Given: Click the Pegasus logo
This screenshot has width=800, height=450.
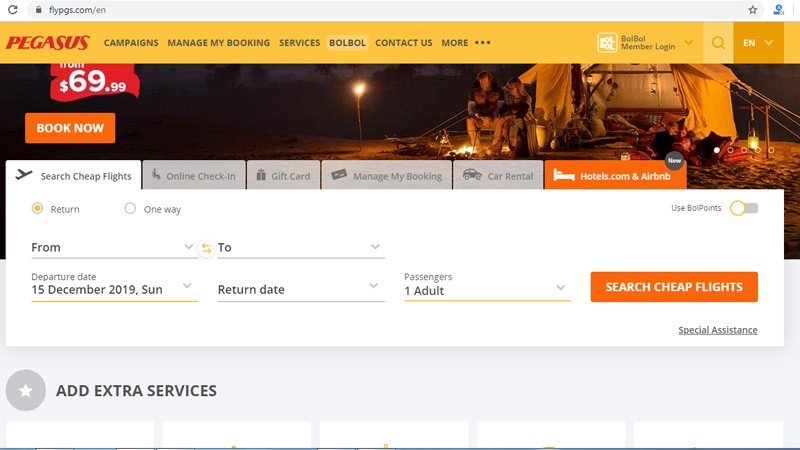Looking at the screenshot, I should click(x=47, y=43).
